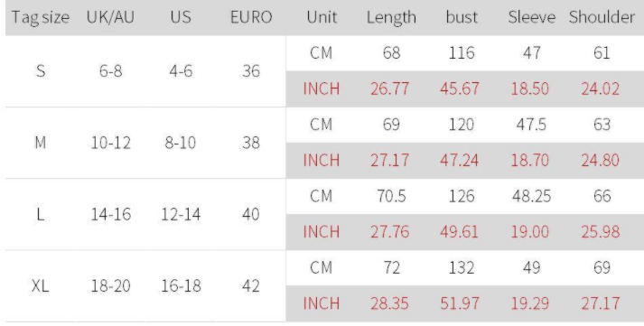The width and height of the screenshot is (644, 326).
Task: Click the Sleeve column header
Action: pyautogui.click(x=531, y=17)
